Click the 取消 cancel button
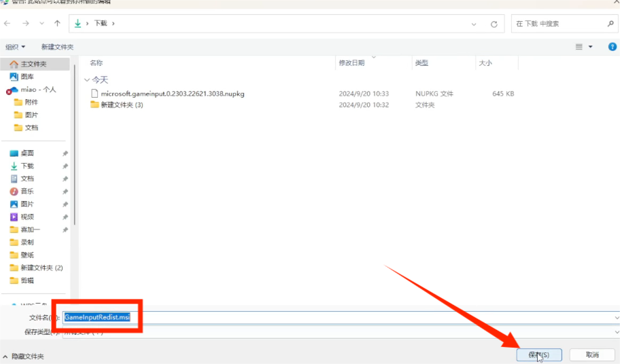This screenshot has height=364, width=620. click(592, 354)
